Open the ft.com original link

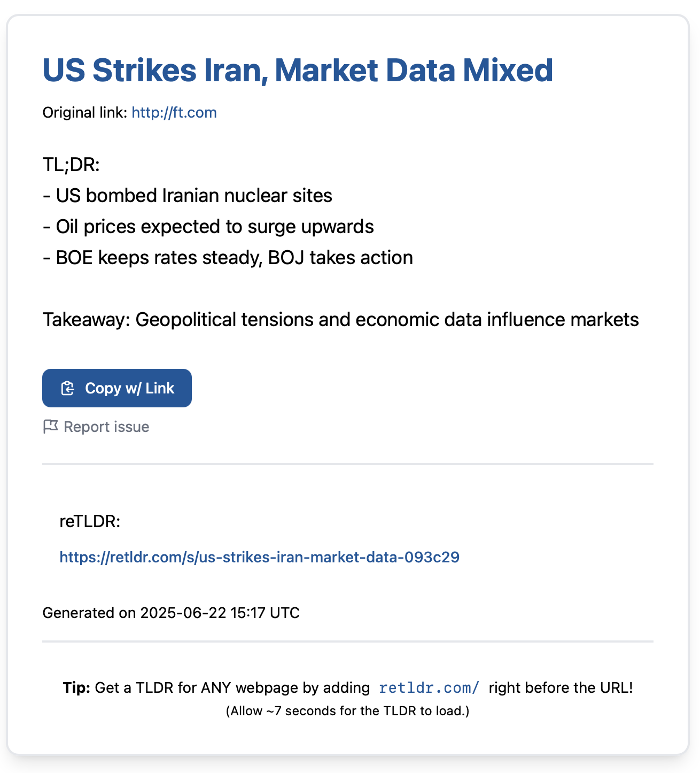pos(174,113)
